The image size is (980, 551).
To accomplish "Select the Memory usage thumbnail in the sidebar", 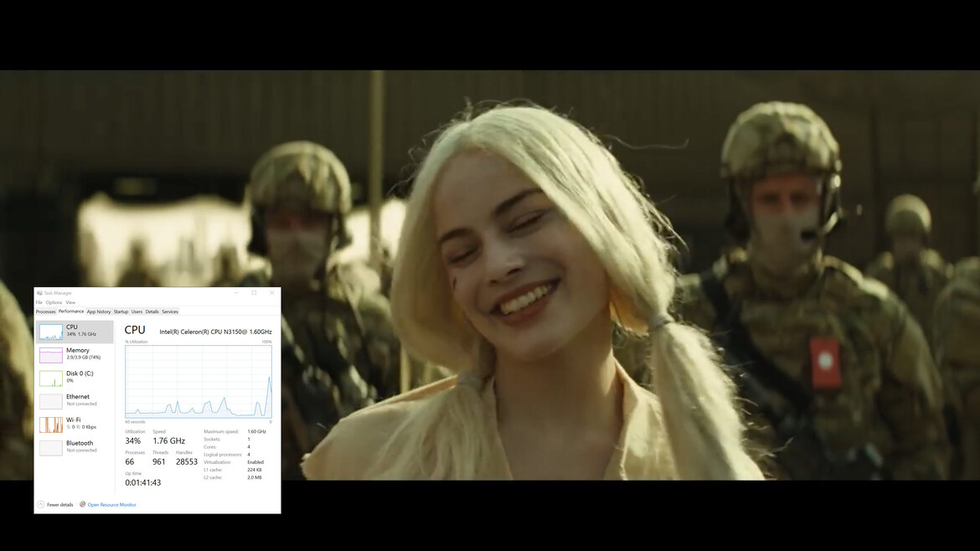I will tap(51, 355).
